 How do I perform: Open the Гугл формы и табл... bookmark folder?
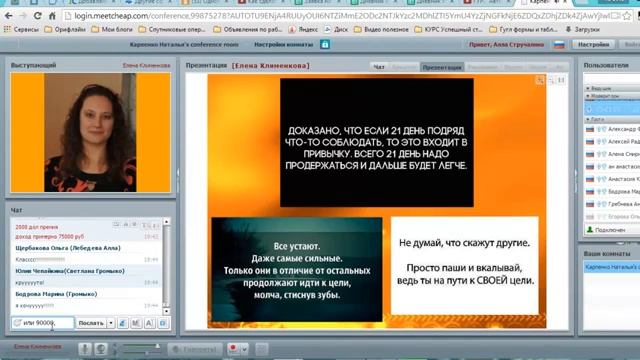(x=524, y=29)
